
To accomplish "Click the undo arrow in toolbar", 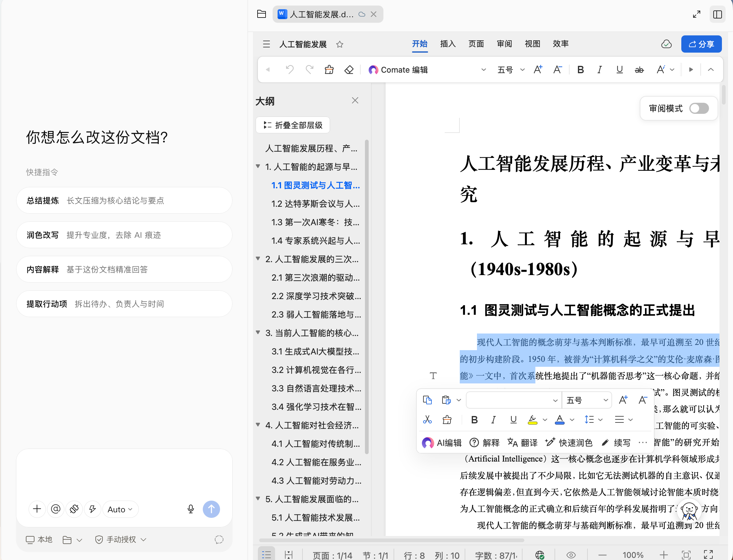I will 289,70.
